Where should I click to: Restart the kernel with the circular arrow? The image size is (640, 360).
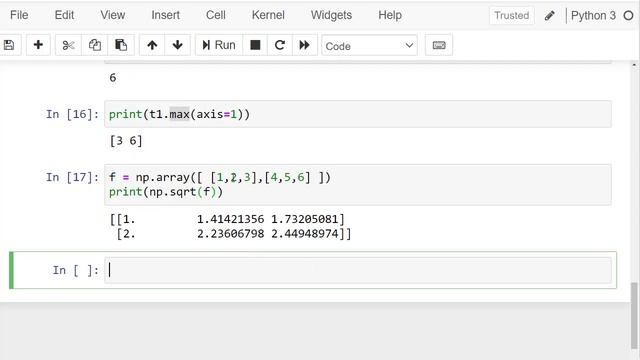point(280,45)
